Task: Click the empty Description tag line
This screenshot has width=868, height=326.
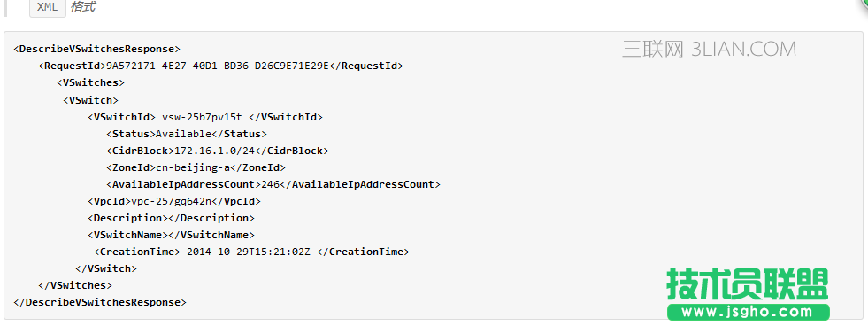Action: point(171,218)
